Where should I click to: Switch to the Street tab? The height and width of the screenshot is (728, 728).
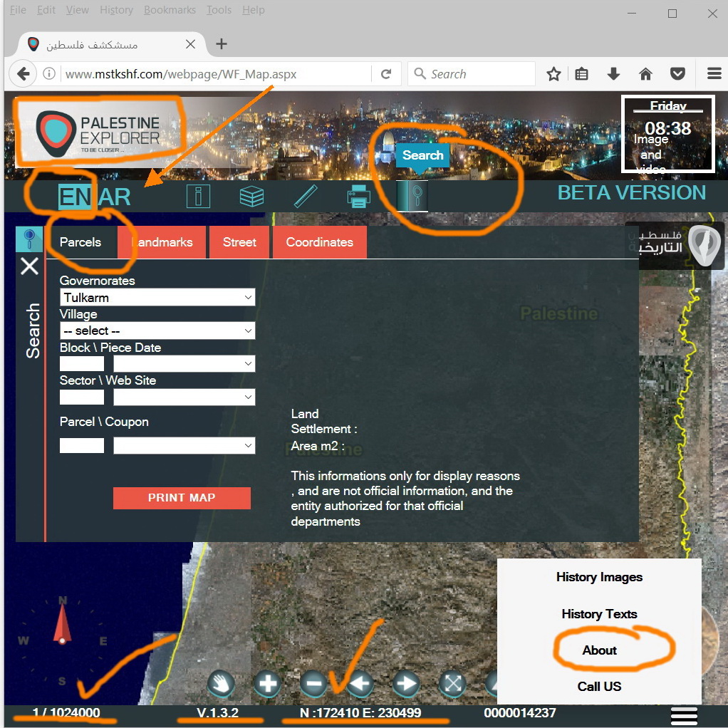point(239,242)
